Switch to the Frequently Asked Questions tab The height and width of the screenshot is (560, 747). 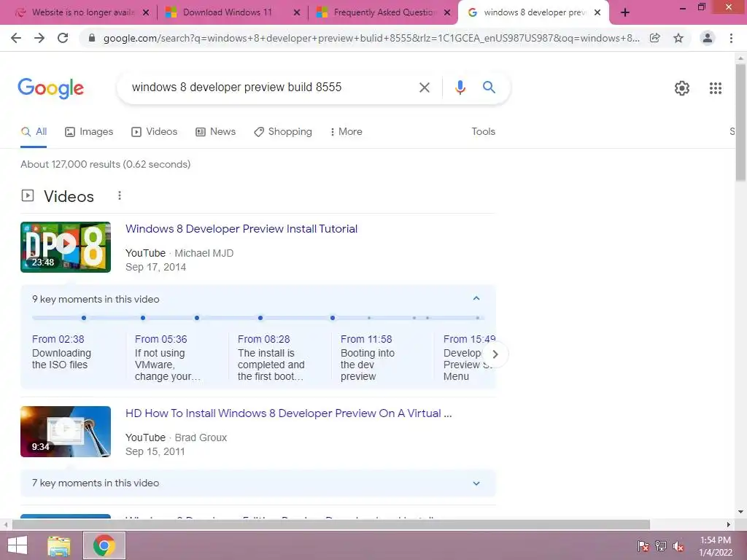(x=385, y=12)
